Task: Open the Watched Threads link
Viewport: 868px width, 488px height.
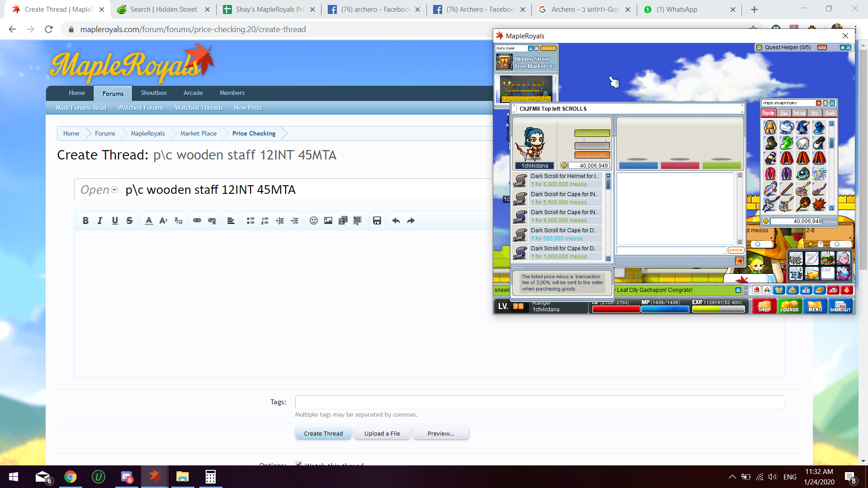Action: tap(199, 108)
